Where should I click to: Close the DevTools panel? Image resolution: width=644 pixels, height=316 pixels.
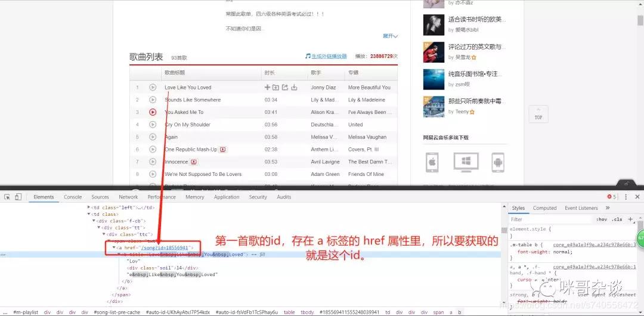(x=637, y=197)
